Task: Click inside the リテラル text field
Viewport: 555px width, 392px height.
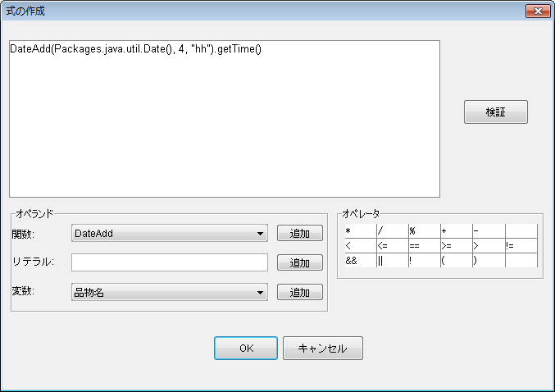Action: click(x=170, y=262)
